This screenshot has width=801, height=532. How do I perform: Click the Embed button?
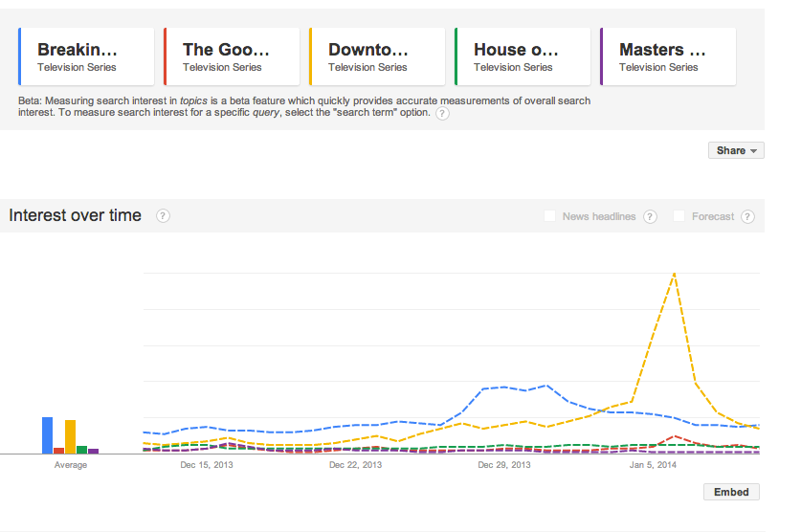click(x=731, y=492)
